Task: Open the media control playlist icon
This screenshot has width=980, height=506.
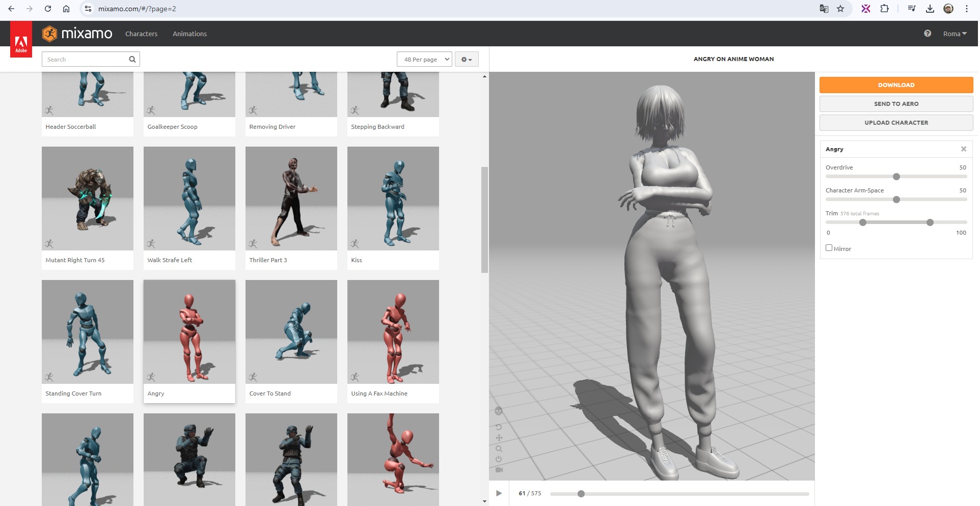Action: coord(912,9)
